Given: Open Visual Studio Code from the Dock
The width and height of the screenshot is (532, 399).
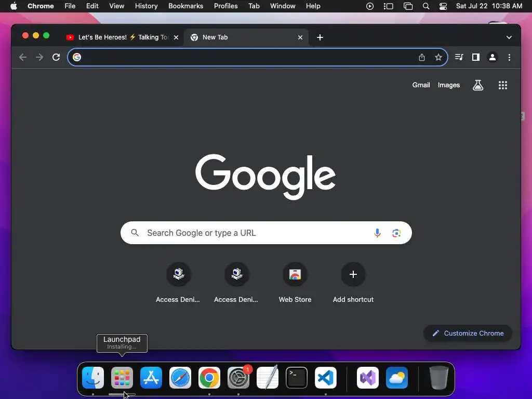Looking at the screenshot, I should (x=326, y=378).
